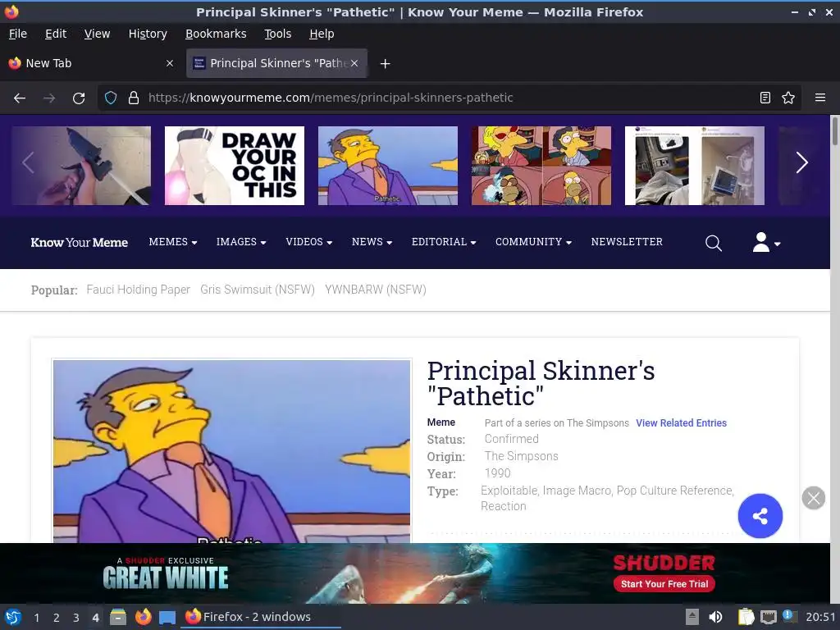Screen dimensions: 840x630
Task: Open the Tools menu
Action: pos(277,34)
